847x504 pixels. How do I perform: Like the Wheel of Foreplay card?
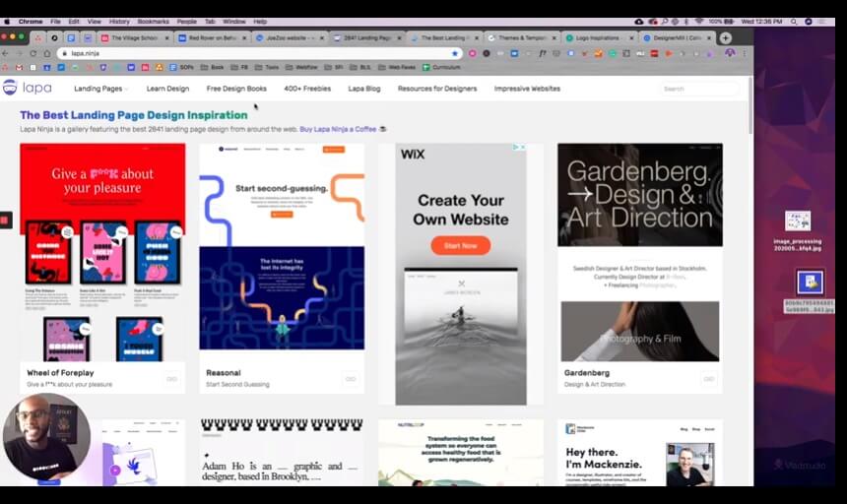[171, 379]
